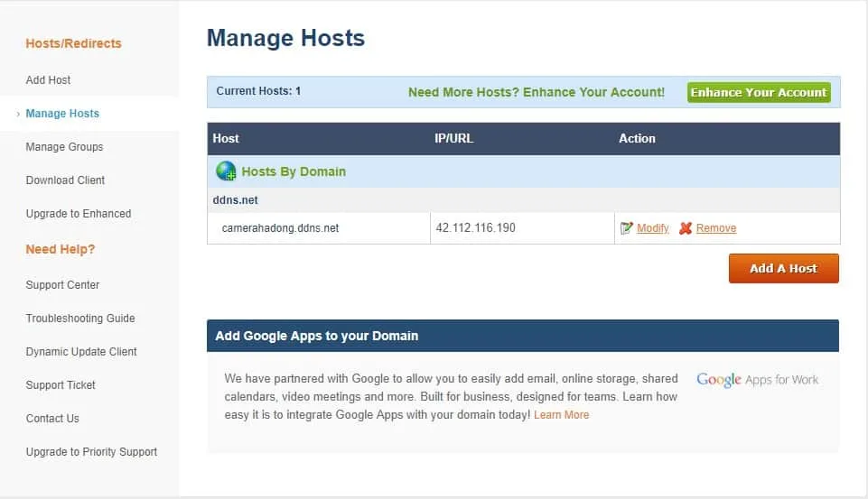Click the Modify pencil icon
This screenshot has width=868, height=499.
[x=627, y=228]
